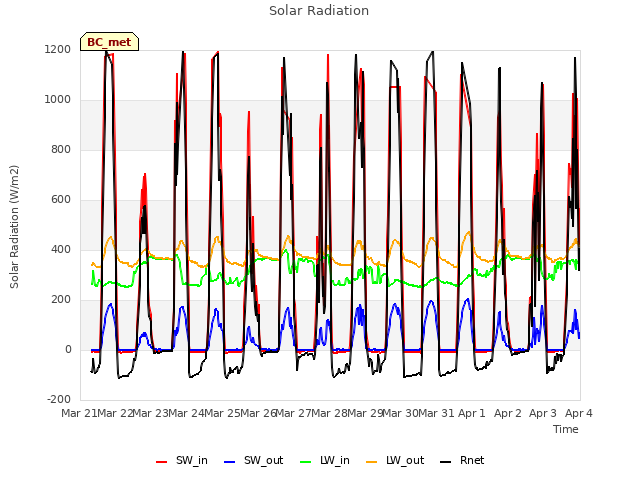The width and height of the screenshot is (640, 480).
Task: Click the blue SW_out legend swatch
Action: [230, 462]
